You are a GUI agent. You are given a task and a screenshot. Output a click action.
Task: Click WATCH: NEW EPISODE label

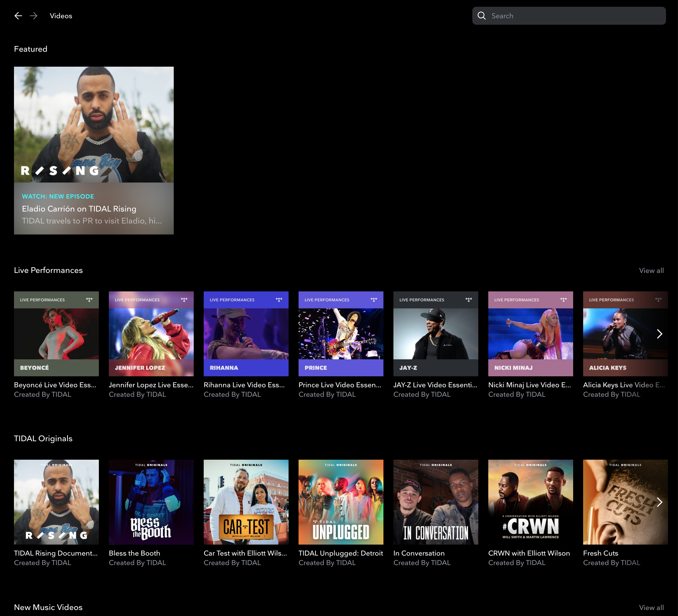pyautogui.click(x=58, y=197)
